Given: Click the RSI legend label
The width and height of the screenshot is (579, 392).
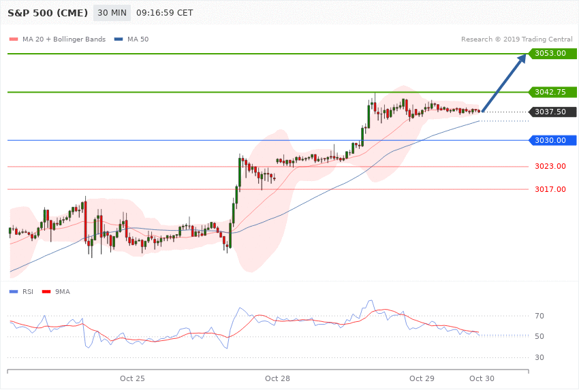Looking at the screenshot, I should coord(28,292).
